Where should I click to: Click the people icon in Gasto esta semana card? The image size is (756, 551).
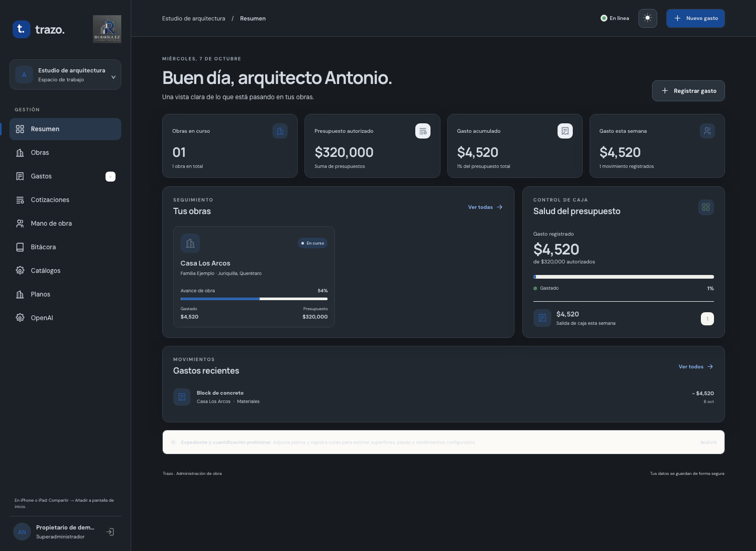707,131
